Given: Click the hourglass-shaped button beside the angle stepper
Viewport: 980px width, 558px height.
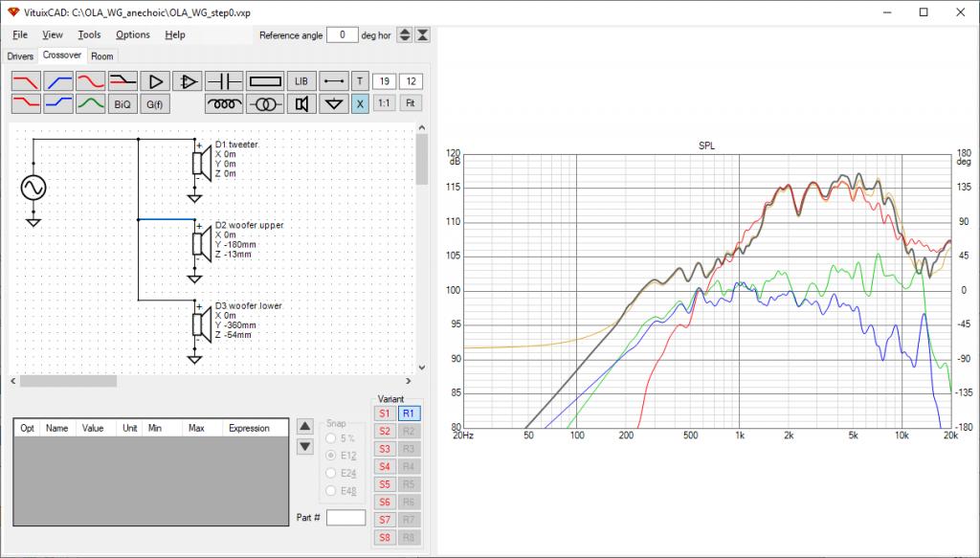Looking at the screenshot, I should (422, 35).
